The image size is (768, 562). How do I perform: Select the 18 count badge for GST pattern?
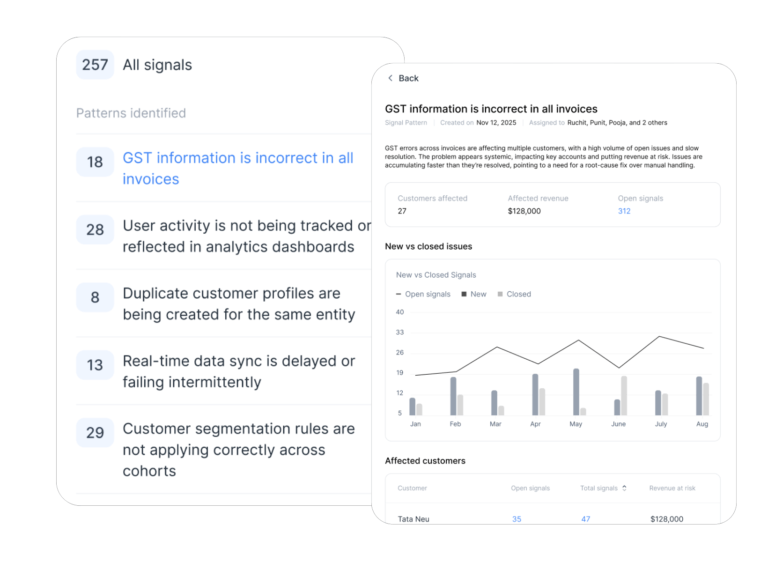tap(95, 162)
